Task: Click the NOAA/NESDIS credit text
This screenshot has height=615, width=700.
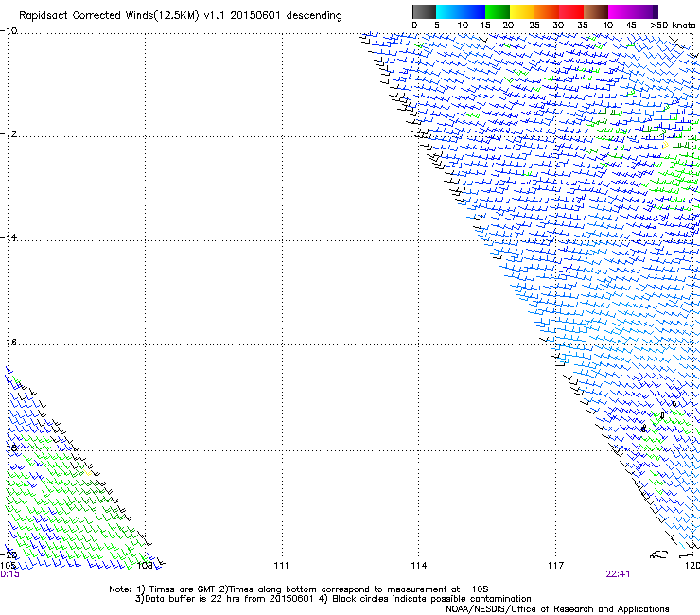Action: [557, 609]
